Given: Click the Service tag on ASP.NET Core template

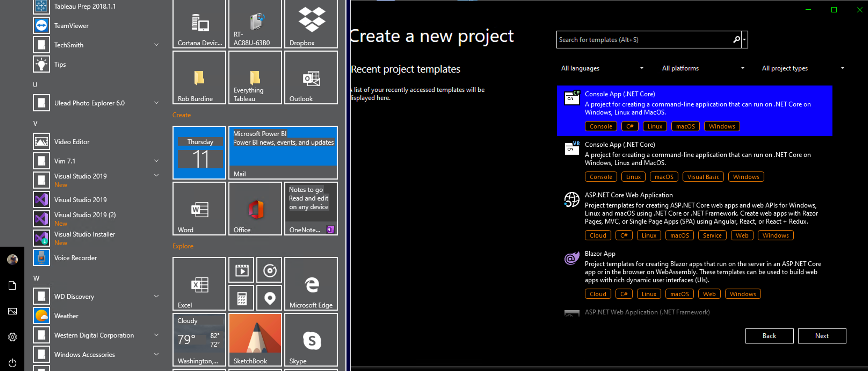Looking at the screenshot, I should click(712, 236).
